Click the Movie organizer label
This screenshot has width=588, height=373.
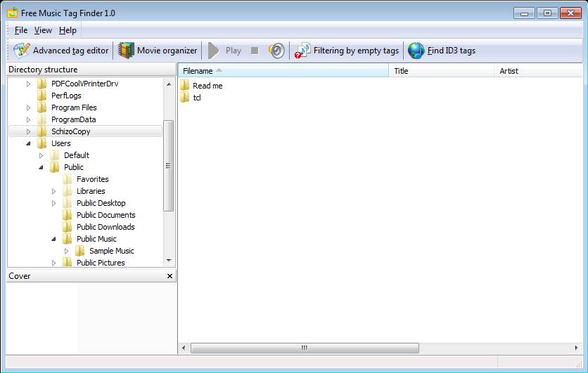(x=167, y=51)
